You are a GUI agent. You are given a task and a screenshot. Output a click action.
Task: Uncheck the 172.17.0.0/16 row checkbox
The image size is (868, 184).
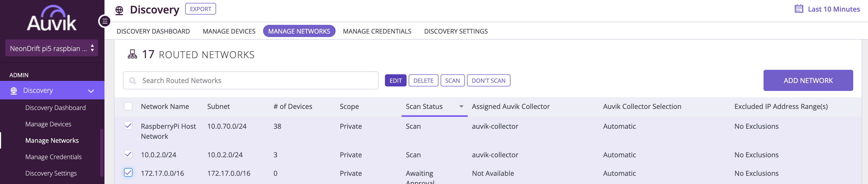point(128,173)
